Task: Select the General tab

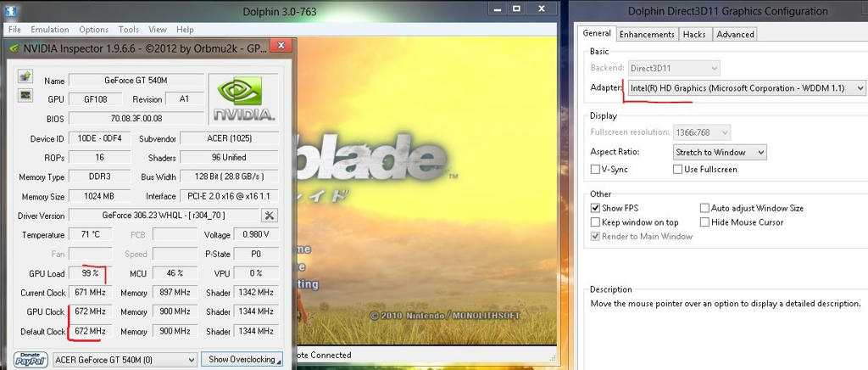Action: (597, 33)
